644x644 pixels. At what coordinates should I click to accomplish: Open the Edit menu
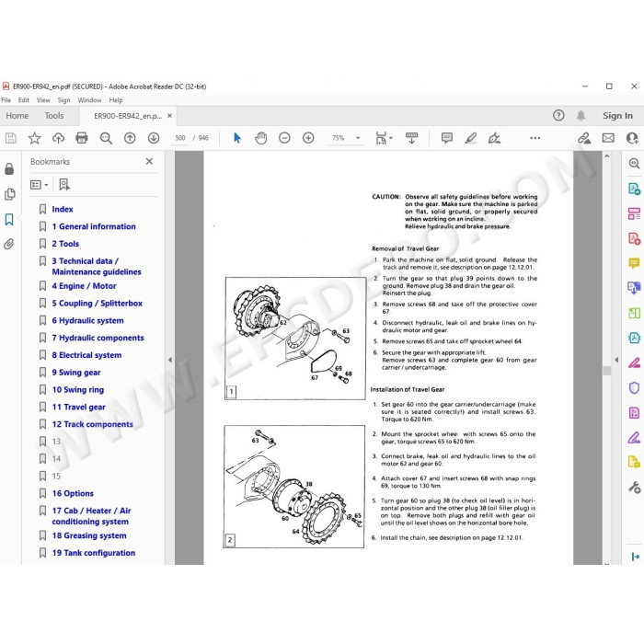(23, 100)
